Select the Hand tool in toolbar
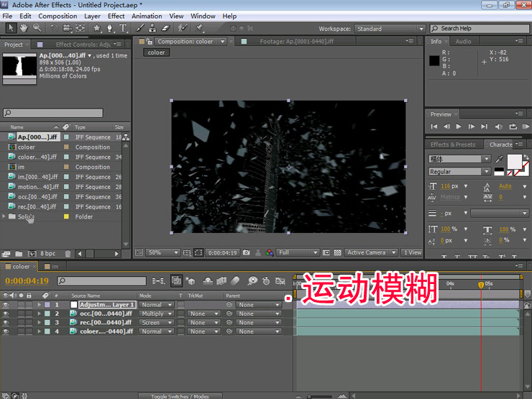The image size is (532, 399). 24,28
